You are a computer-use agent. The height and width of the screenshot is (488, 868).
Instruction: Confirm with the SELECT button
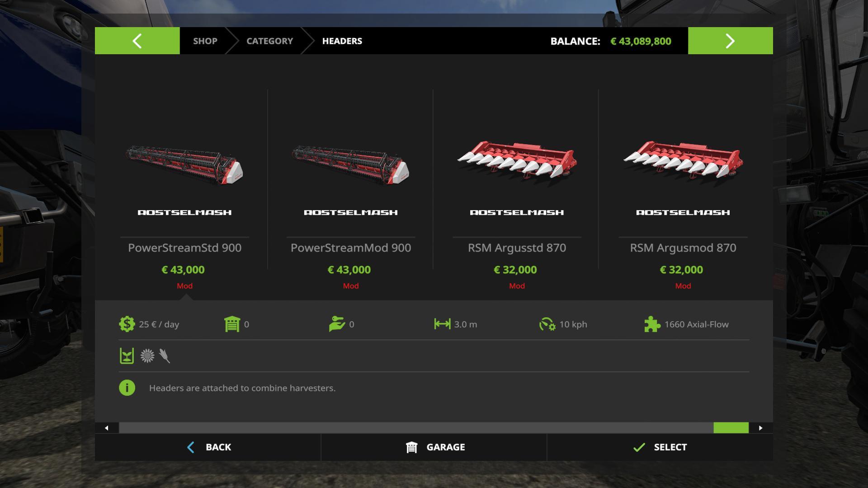660,447
